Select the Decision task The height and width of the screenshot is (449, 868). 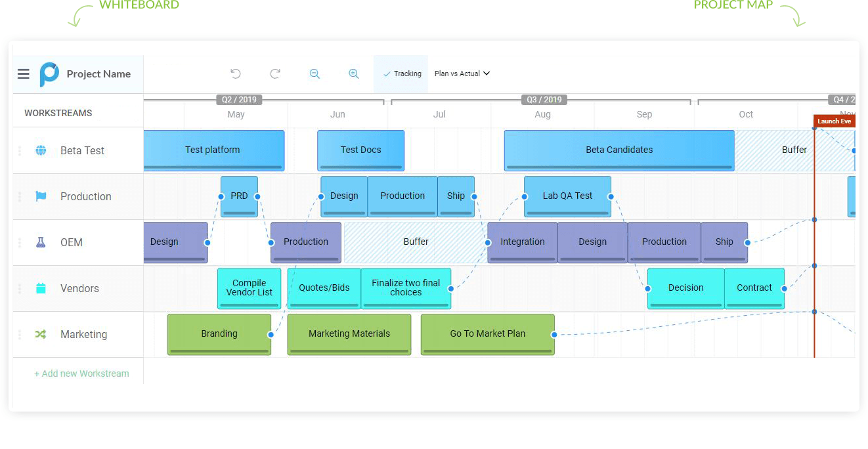click(x=685, y=288)
